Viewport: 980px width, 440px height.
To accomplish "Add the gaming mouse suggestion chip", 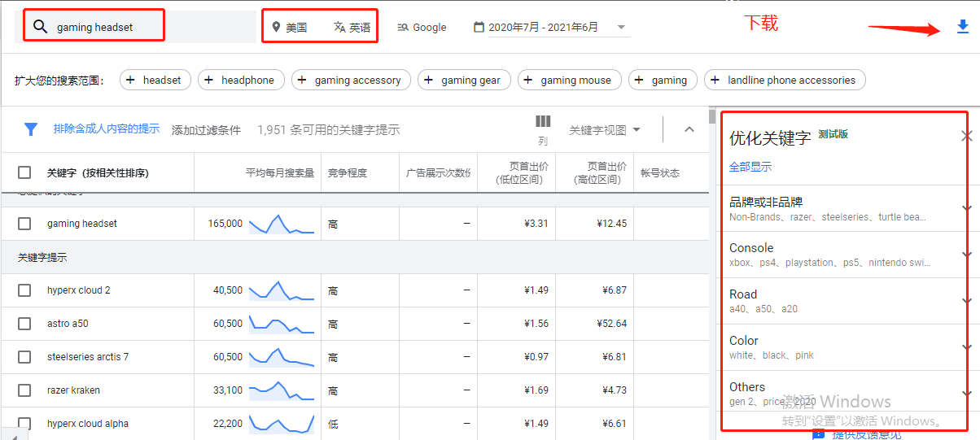I will pos(569,80).
